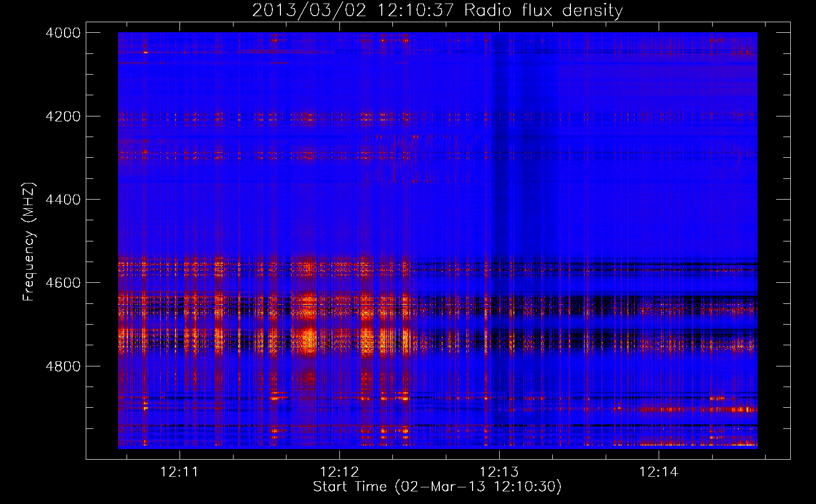Click the 12:12 time tick label
Viewport: 816px width, 504px height.
pyautogui.click(x=339, y=472)
